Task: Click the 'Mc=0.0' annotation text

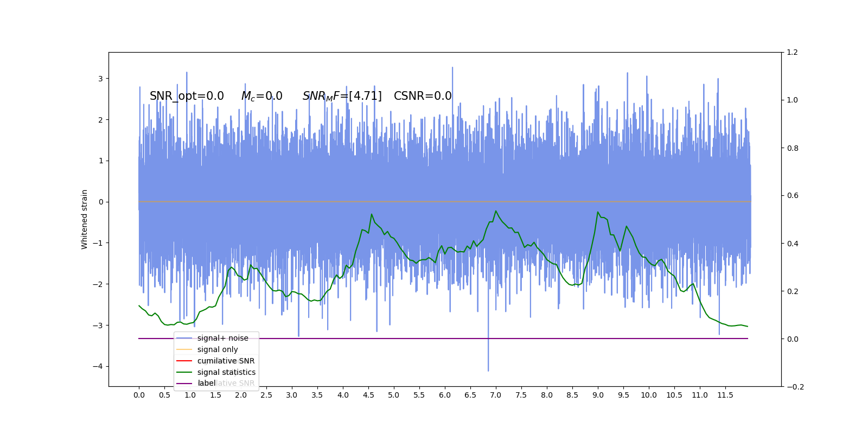Action: point(262,96)
